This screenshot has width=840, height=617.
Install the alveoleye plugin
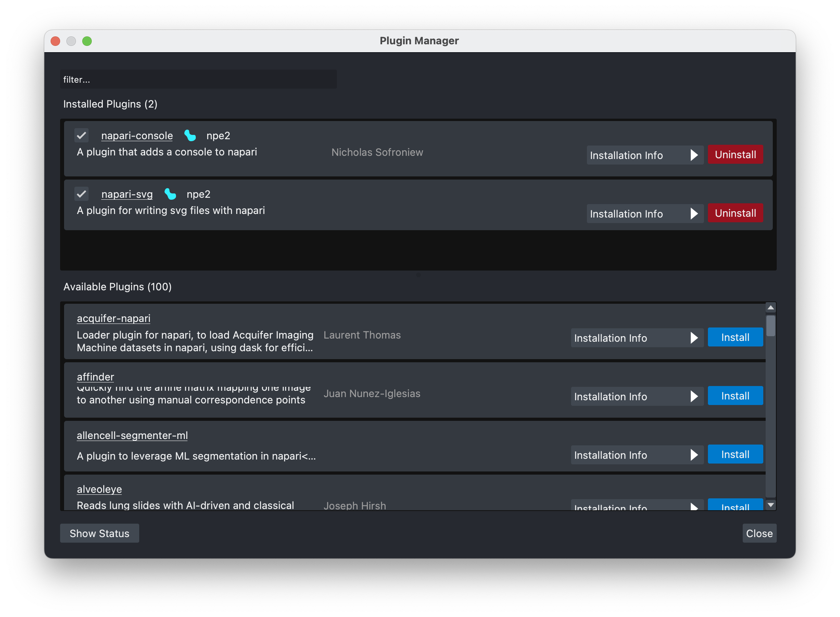click(x=735, y=505)
